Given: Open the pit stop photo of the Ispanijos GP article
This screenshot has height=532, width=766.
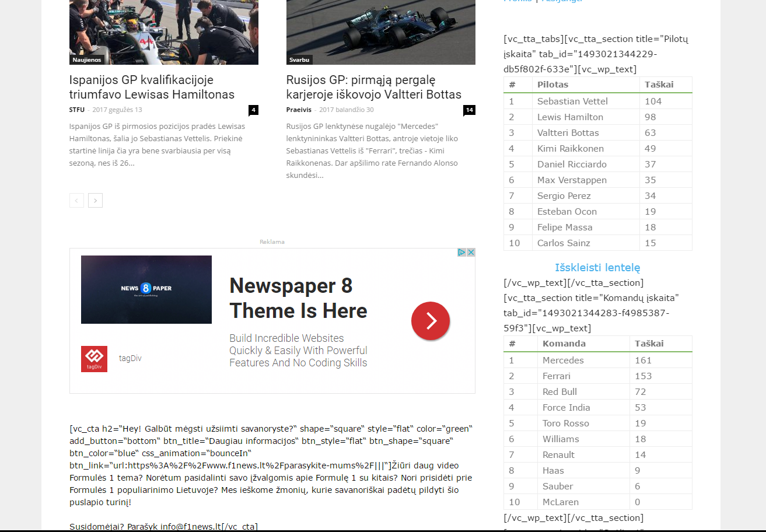Looking at the screenshot, I should 164,32.
